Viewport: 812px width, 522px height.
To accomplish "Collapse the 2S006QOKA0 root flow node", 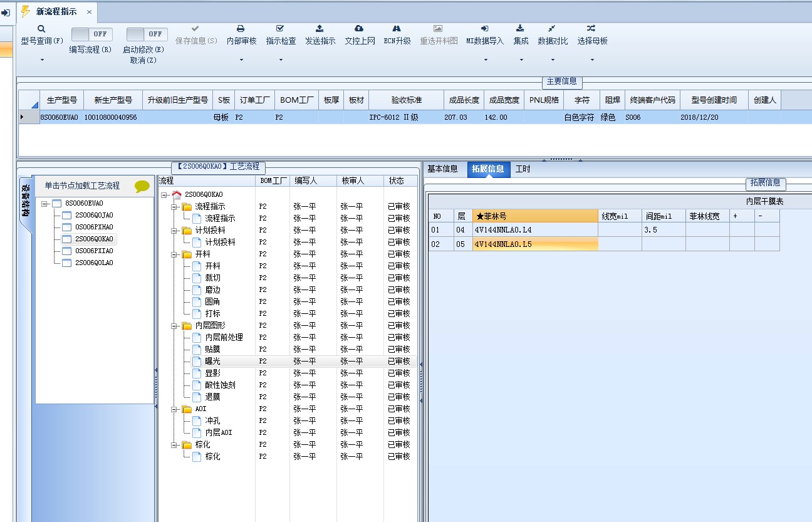I will click(x=164, y=195).
